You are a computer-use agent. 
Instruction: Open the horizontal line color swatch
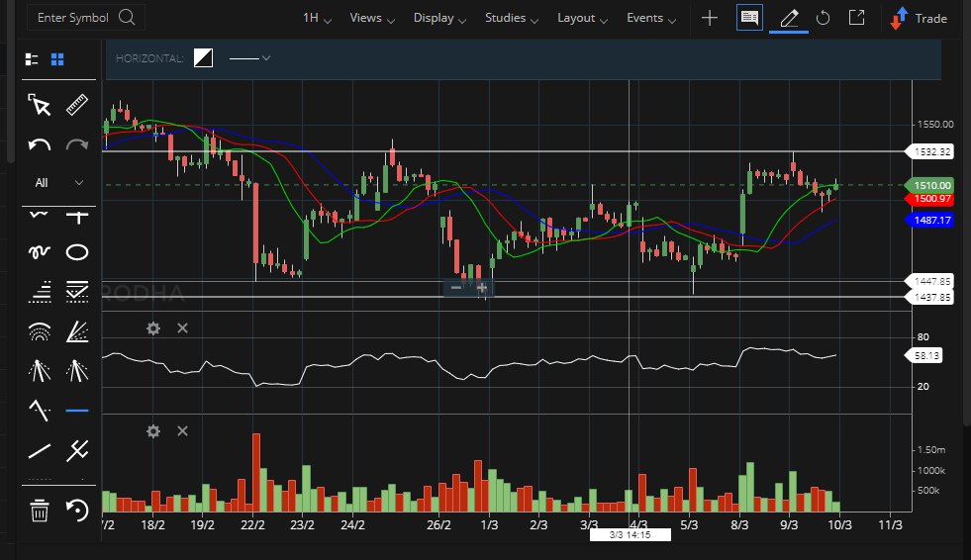(203, 58)
